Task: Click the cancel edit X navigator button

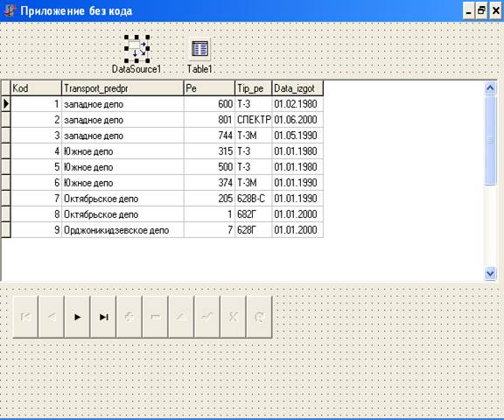Action: coord(234,317)
